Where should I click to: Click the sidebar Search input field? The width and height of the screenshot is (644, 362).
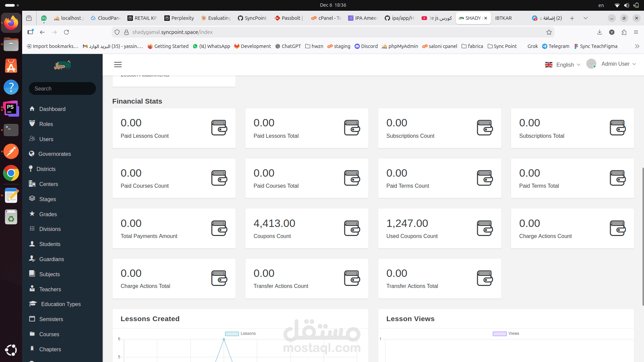[x=62, y=88]
